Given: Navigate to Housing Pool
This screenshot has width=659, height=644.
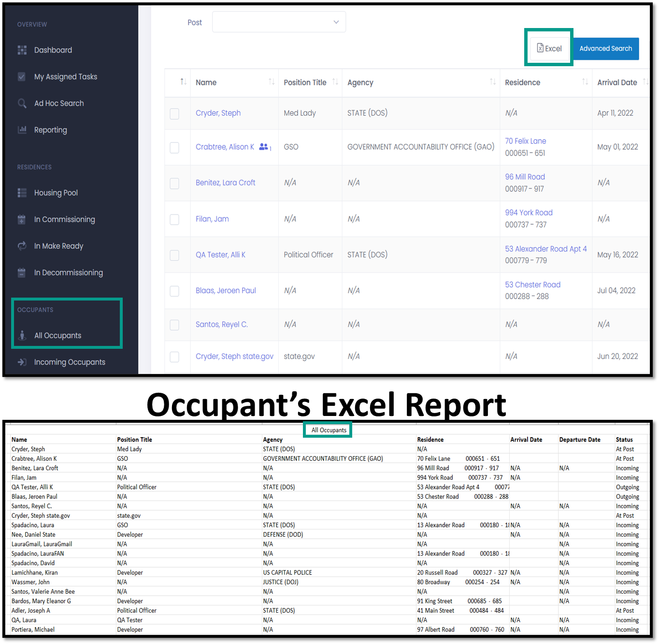Looking at the screenshot, I should [x=56, y=192].
